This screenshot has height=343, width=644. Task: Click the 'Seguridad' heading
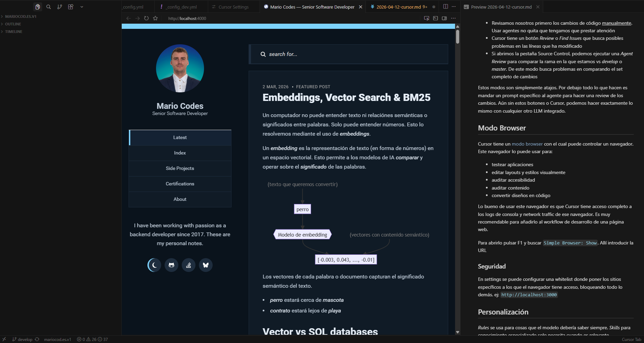[x=492, y=266]
